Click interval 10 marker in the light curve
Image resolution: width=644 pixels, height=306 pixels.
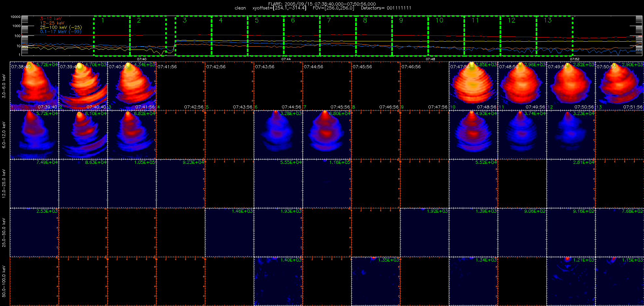point(439,21)
